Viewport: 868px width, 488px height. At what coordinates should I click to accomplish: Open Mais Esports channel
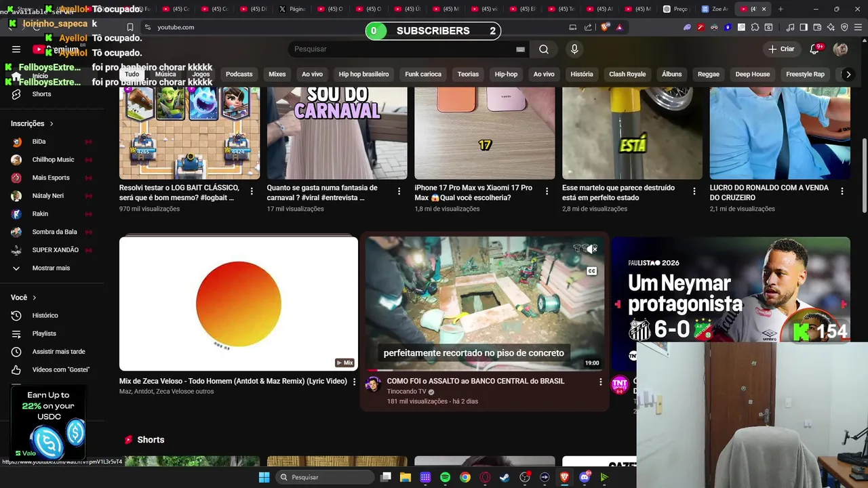[x=52, y=178]
